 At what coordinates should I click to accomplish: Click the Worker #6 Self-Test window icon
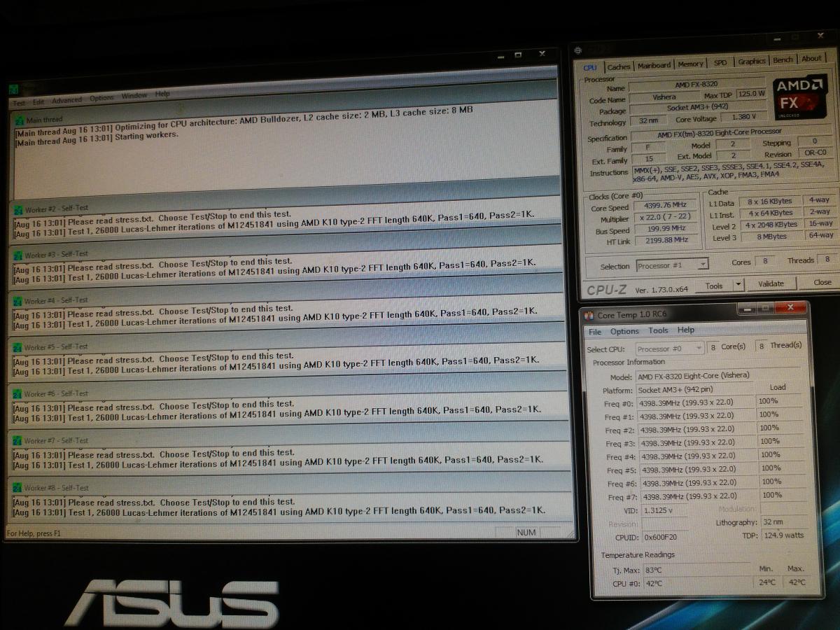pyautogui.click(x=18, y=394)
